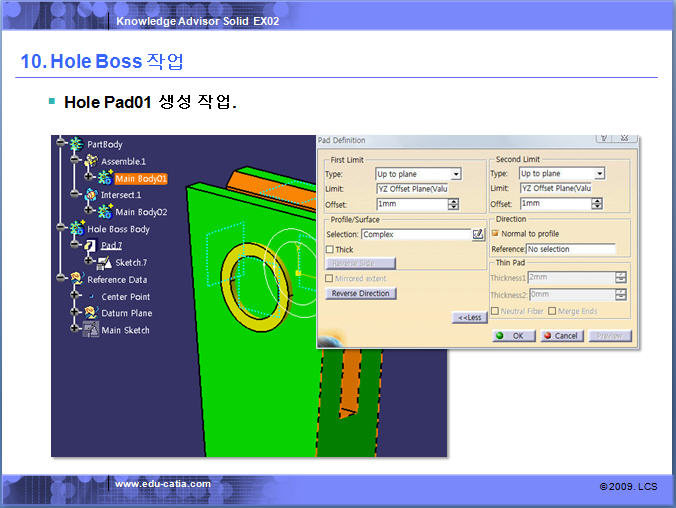Open First Limit Type dropdown
Screen dimensions: 676x508
pyautogui.click(x=456, y=174)
